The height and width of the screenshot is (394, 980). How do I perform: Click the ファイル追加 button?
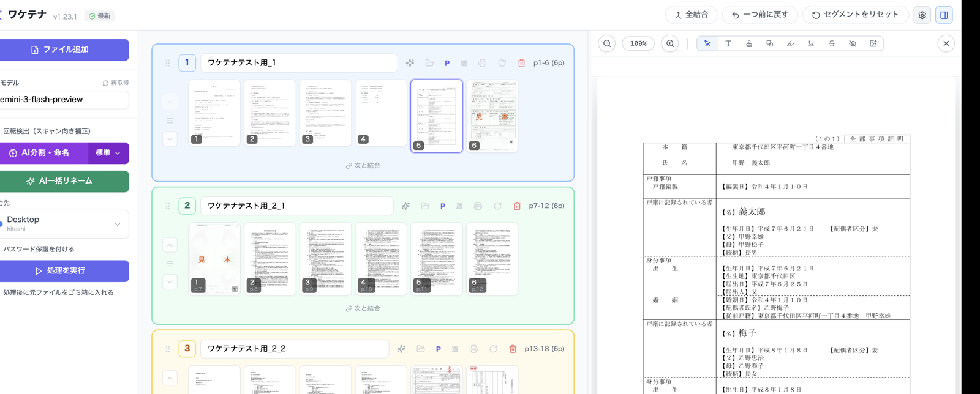coord(63,50)
